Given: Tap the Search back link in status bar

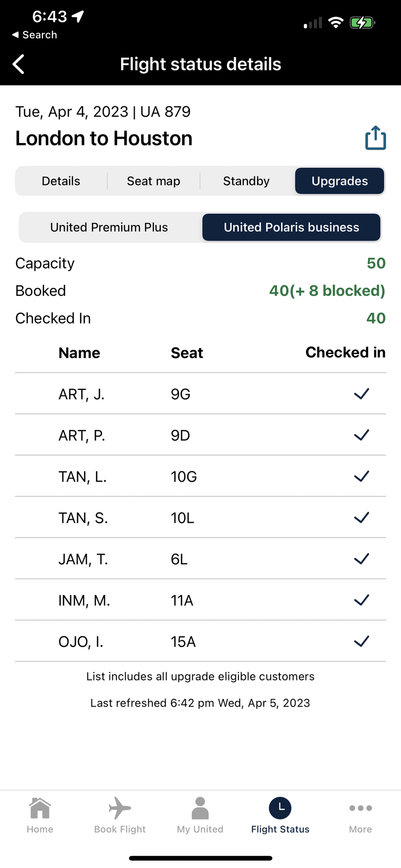Looking at the screenshot, I should point(34,35).
